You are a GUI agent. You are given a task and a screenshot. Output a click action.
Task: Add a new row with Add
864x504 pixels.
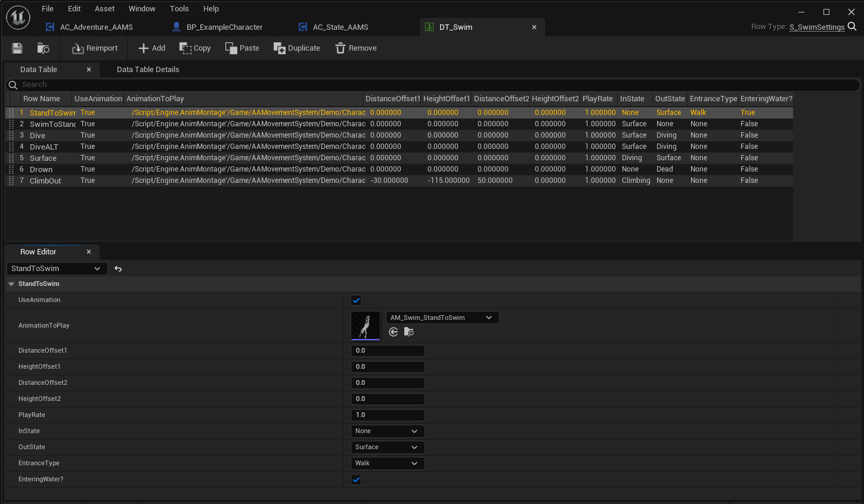point(151,48)
